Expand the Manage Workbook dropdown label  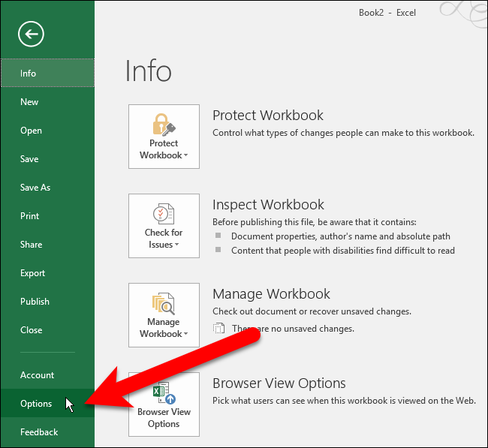pyautogui.click(x=164, y=328)
